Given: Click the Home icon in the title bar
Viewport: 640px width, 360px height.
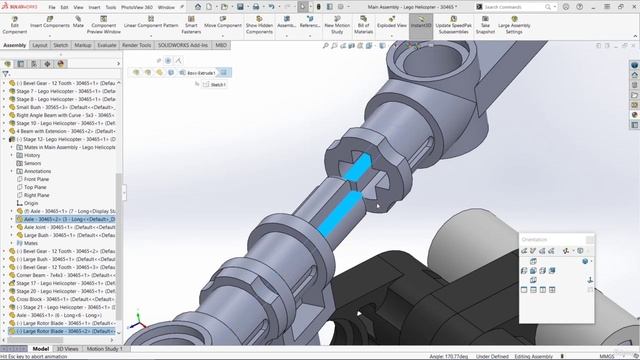Looking at the screenshot, I should click(x=198, y=7).
